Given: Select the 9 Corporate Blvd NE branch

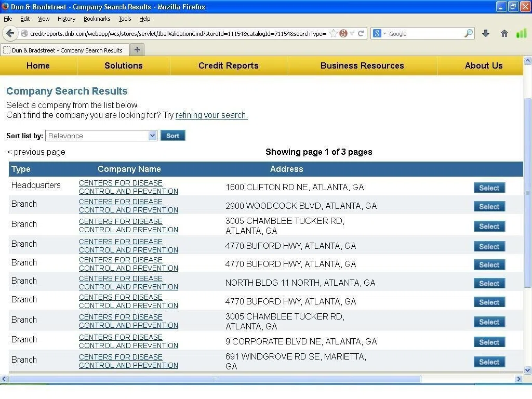Looking at the screenshot, I should click(x=489, y=342).
